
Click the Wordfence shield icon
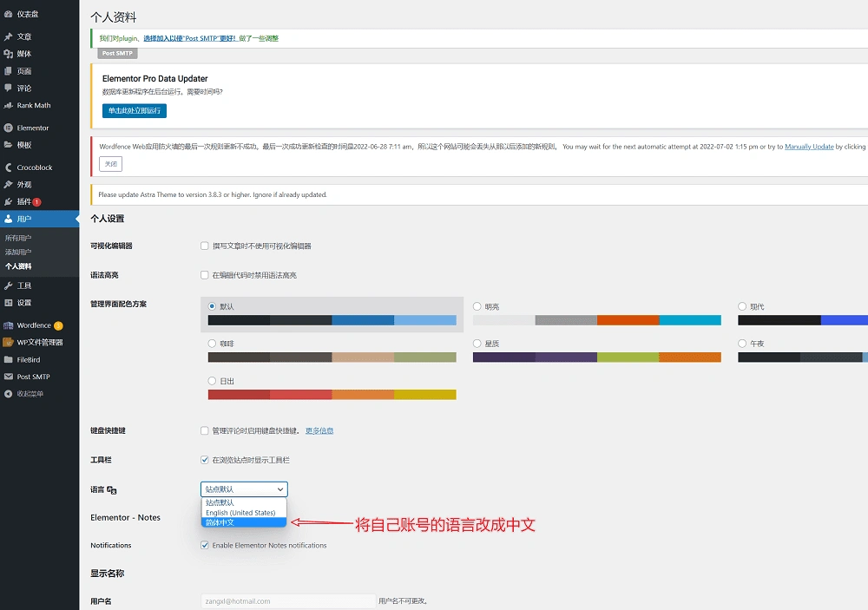click(9, 325)
